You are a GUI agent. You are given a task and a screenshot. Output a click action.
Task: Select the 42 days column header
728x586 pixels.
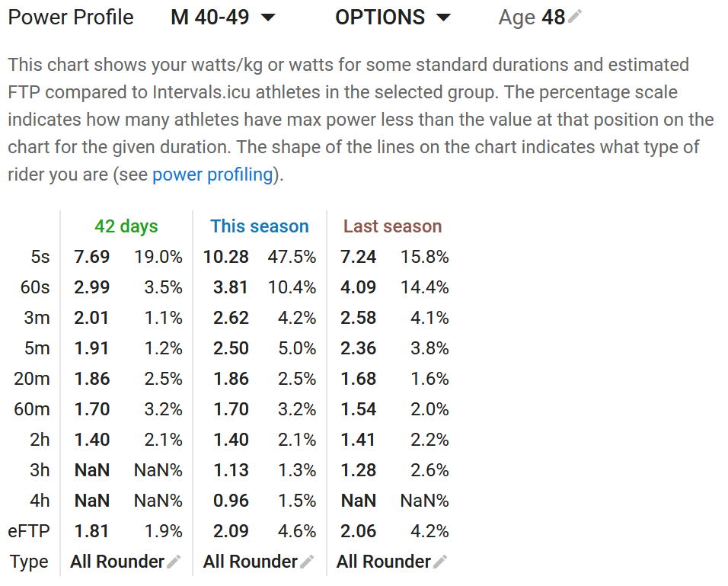point(126,226)
